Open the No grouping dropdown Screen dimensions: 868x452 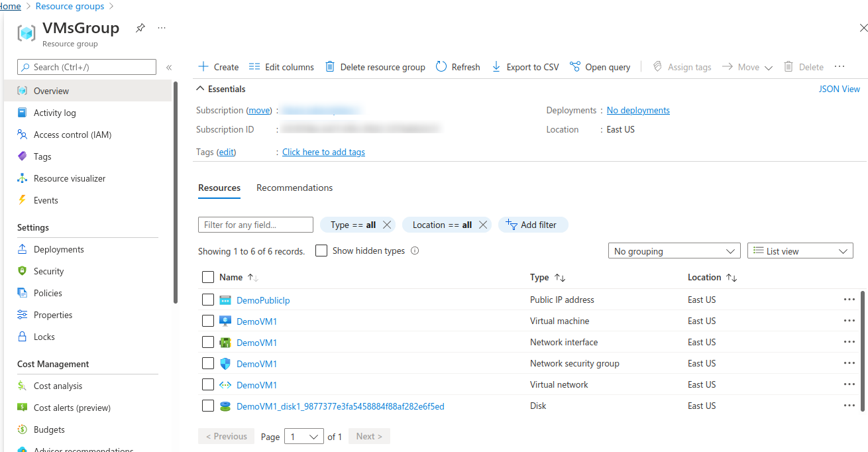[674, 251]
